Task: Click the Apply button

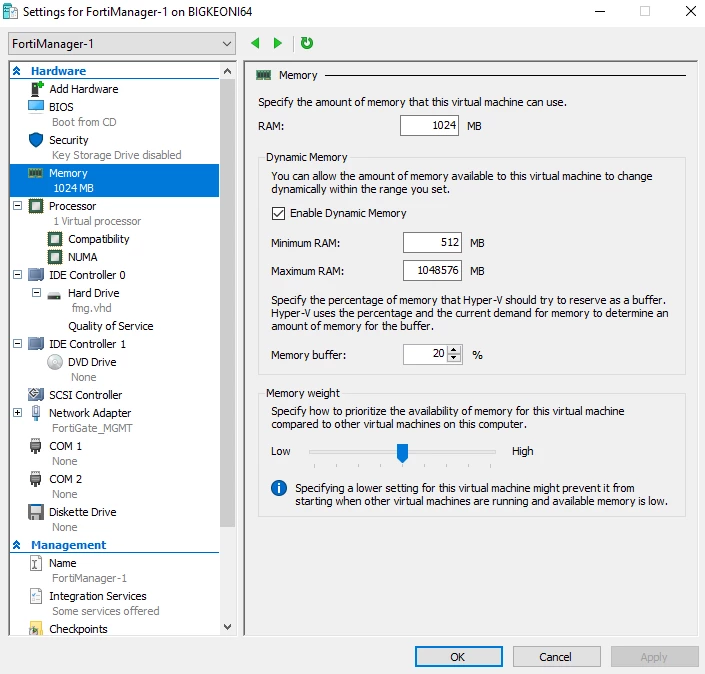Action: point(654,657)
